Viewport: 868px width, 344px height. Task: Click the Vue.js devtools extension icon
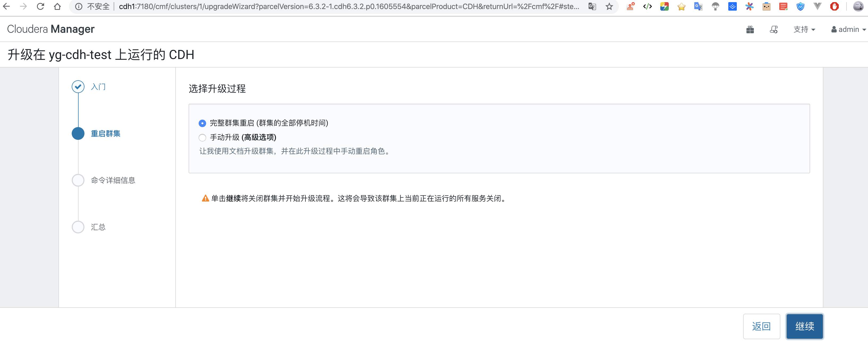click(x=818, y=6)
